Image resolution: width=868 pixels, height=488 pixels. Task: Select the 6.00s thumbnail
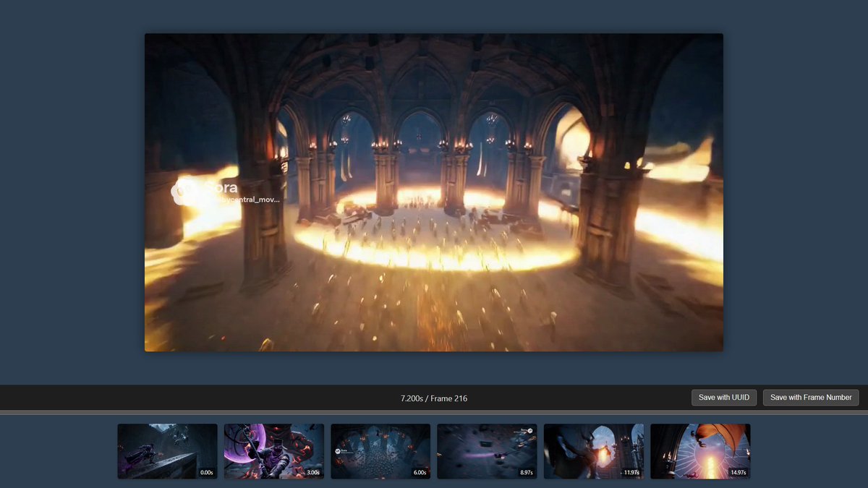point(380,450)
